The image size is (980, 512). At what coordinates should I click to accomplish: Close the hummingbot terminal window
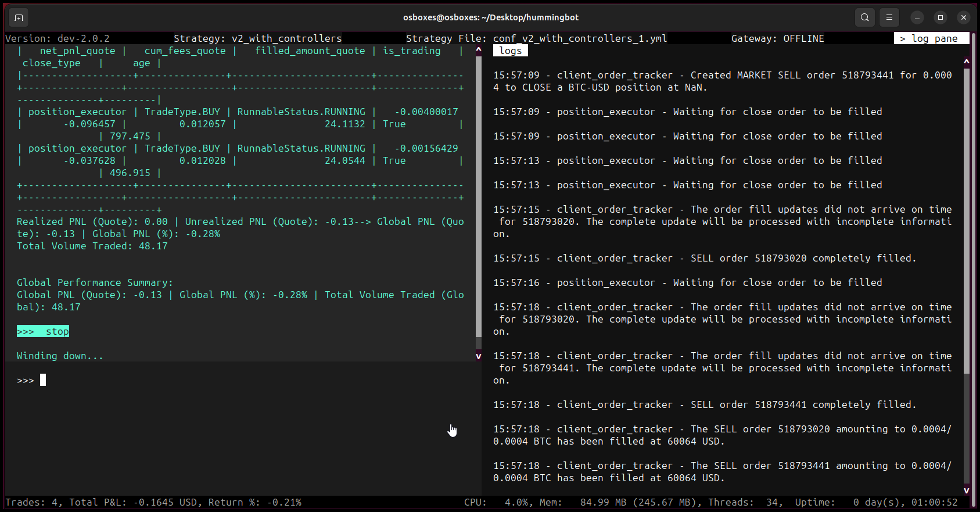[x=964, y=17]
